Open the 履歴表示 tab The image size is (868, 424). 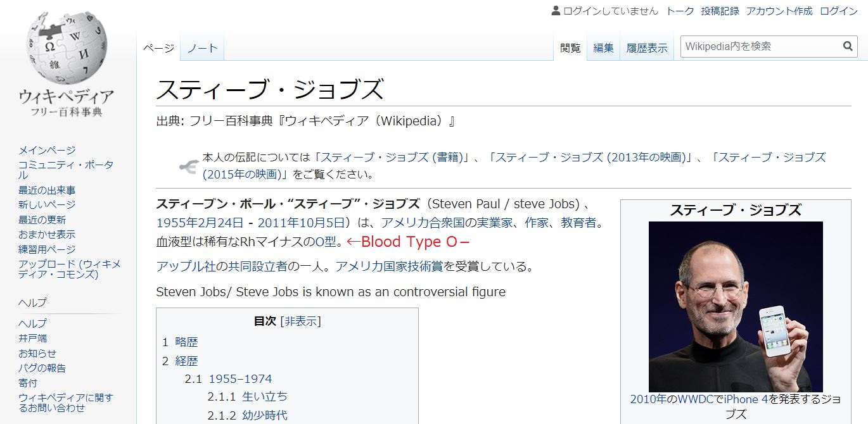point(647,48)
